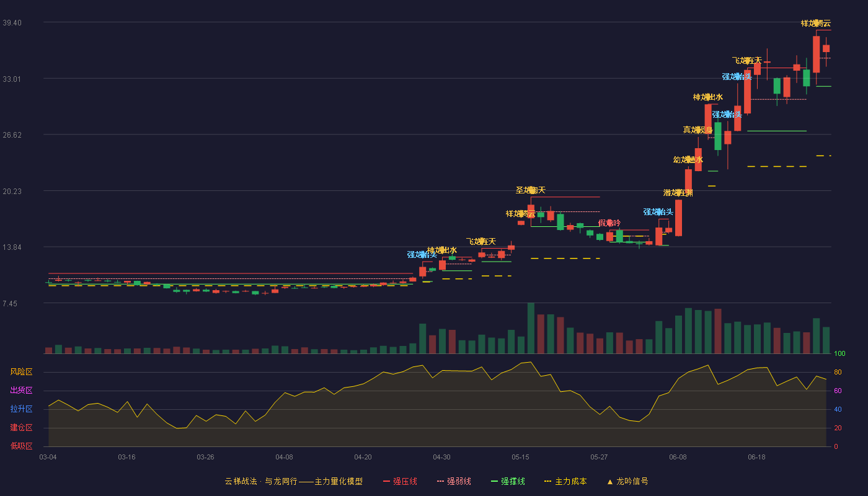Image resolution: width=868 pixels, height=496 pixels.
Task: Click the 风险区 zone label
Action: click(x=21, y=372)
